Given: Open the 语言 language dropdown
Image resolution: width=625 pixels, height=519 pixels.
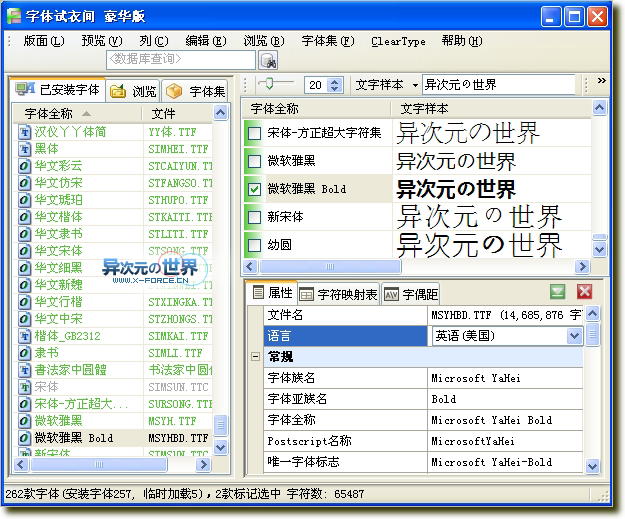Looking at the screenshot, I should click(x=574, y=336).
